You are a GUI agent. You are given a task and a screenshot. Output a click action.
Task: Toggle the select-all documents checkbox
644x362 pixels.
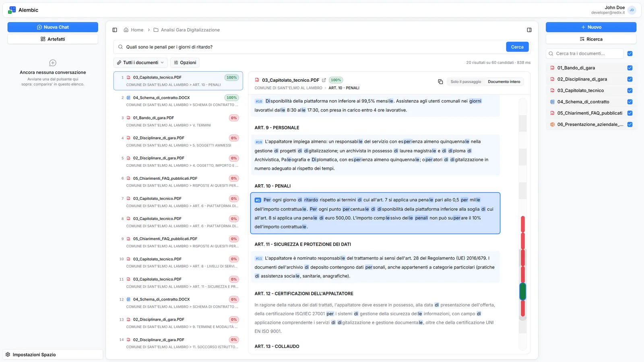(x=630, y=53)
